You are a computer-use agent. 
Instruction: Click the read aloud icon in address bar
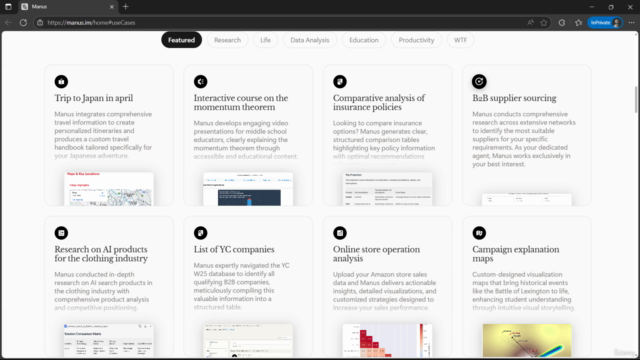[530, 22]
